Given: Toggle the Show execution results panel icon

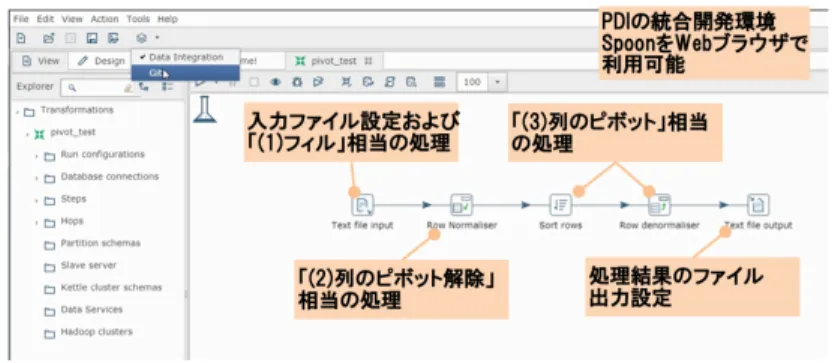Looking at the screenshot, I should coord(439,82).
